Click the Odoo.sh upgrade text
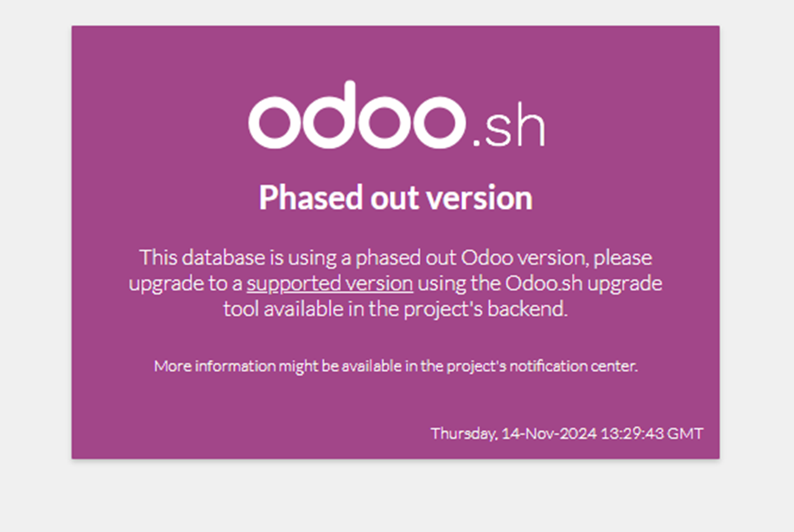 [583, 283]
